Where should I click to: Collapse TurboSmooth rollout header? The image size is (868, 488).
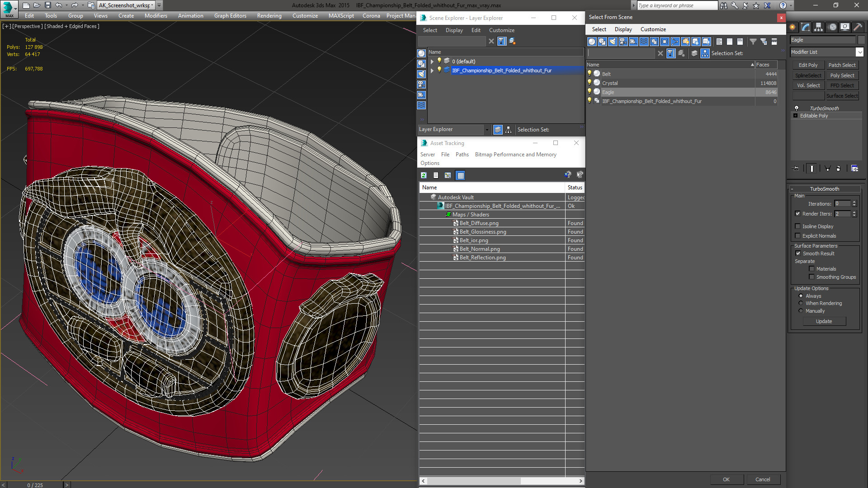pos(825,189)
